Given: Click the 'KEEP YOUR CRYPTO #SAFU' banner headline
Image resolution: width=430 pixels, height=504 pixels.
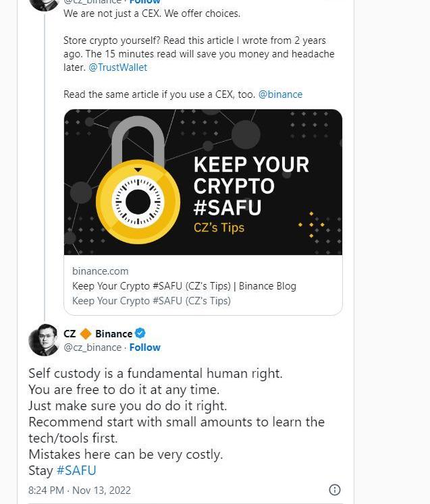Looking at the screenshot, I should pos(250,186).
